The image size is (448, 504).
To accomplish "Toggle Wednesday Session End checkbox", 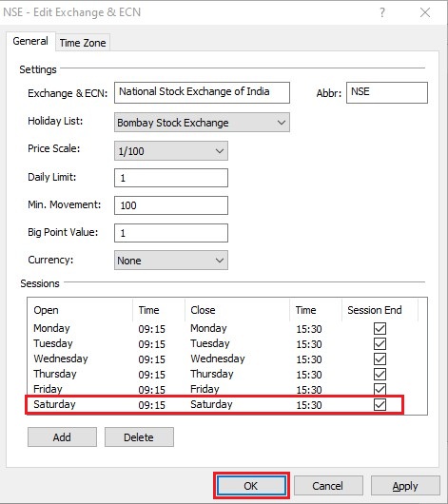I will click(380, 359).
